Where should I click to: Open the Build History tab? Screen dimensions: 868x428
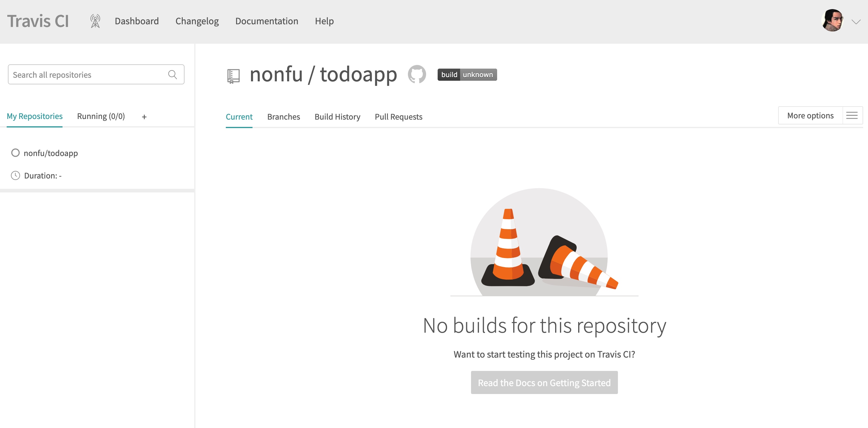[x=337, y=117]
